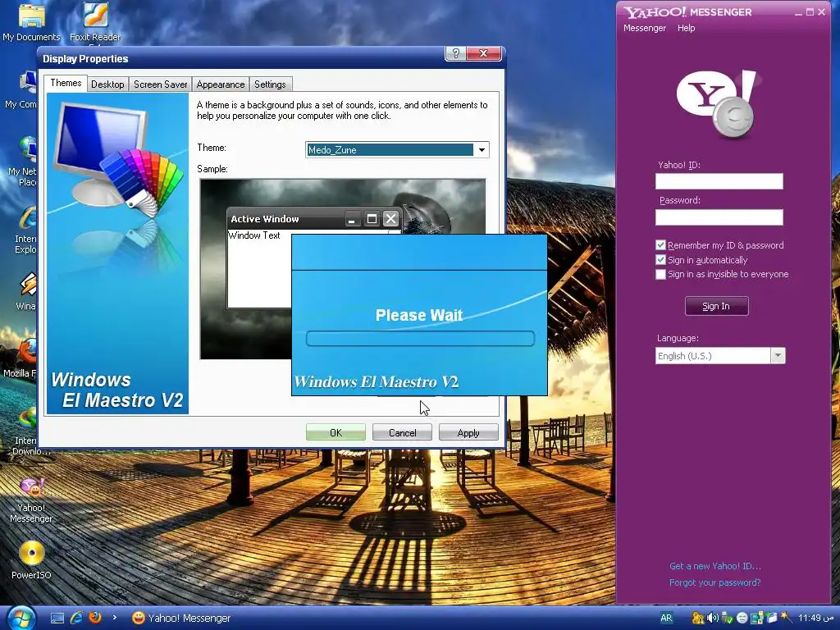Viewport: 840px width, 630px height.
Task: Click the Display Properties help button
Action: tap(455, 53)
